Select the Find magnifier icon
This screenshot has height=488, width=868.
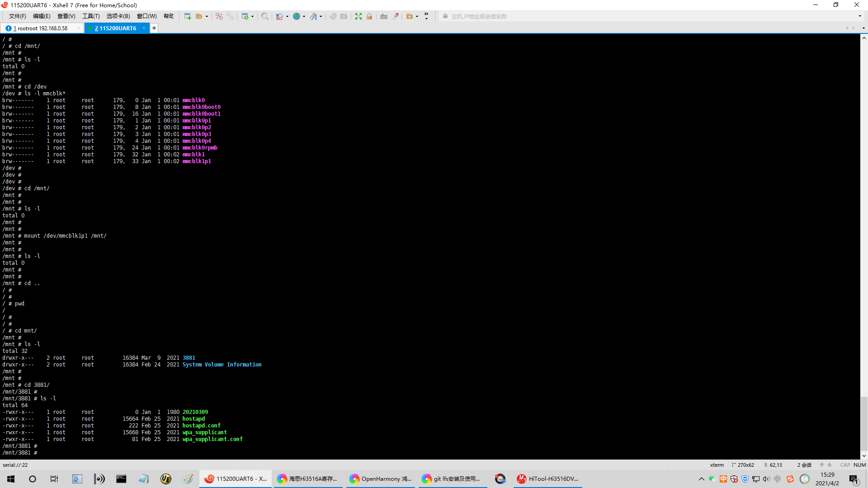click(265, 16)
